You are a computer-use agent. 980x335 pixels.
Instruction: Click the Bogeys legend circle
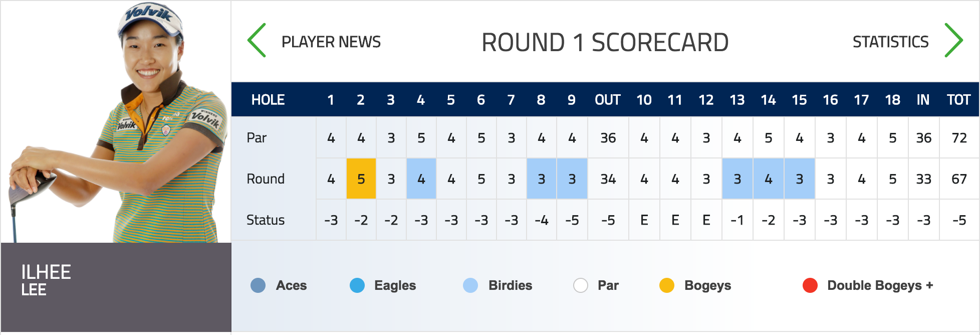click(667, 285)
